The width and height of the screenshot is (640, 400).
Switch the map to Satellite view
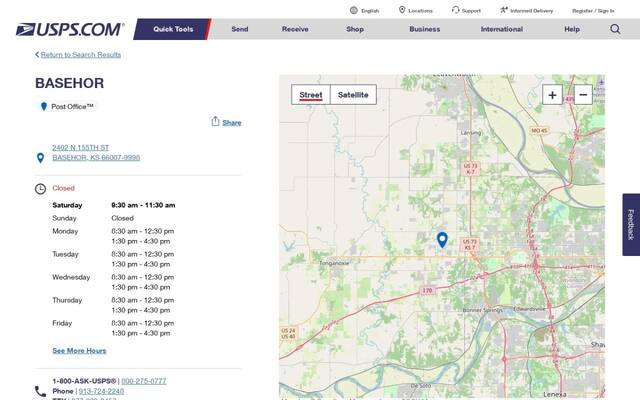tap(353, 95)
